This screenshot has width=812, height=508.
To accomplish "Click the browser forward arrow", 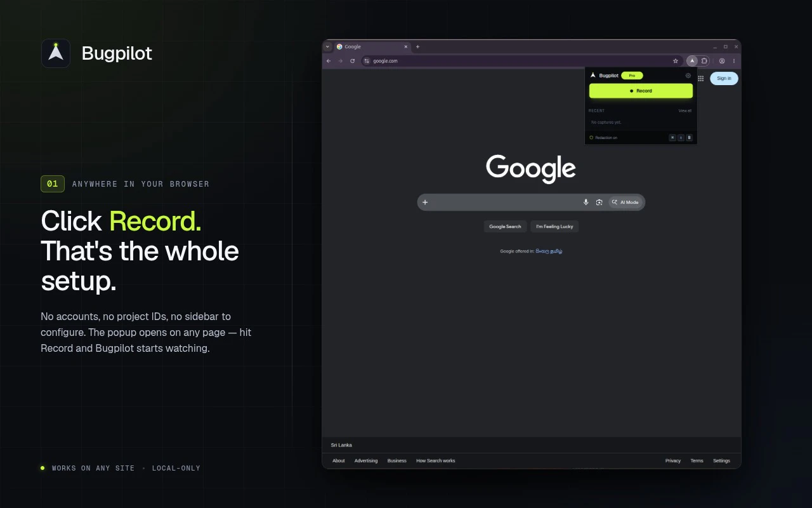I will (341, 61).
